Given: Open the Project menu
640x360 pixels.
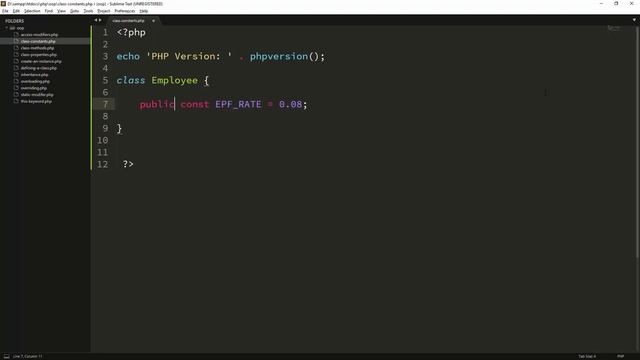Looking at the screenshot, I should click(x=104, y=11).
